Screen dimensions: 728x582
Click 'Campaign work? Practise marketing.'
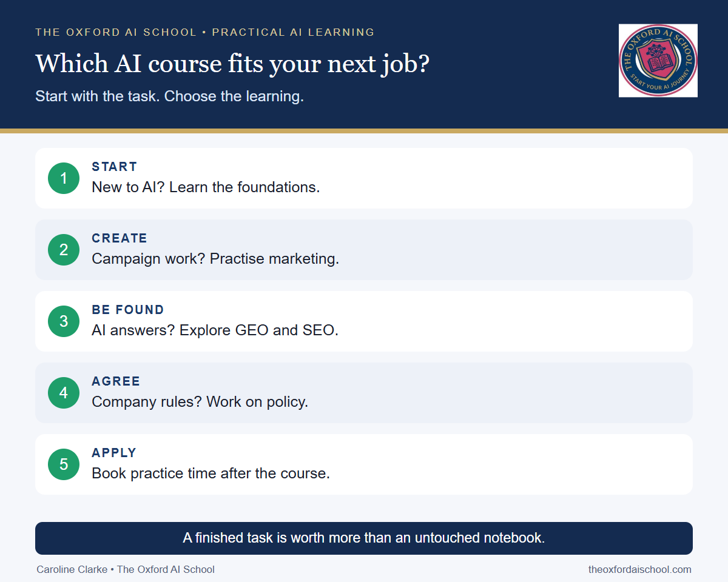point(215,259)
